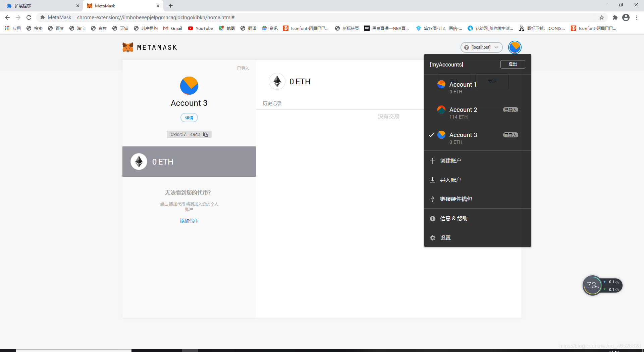Open the Chrome extensions puzzle icon
Image resolution: width=644 pixels, height=352 pixels.
[x=615, y=17]
